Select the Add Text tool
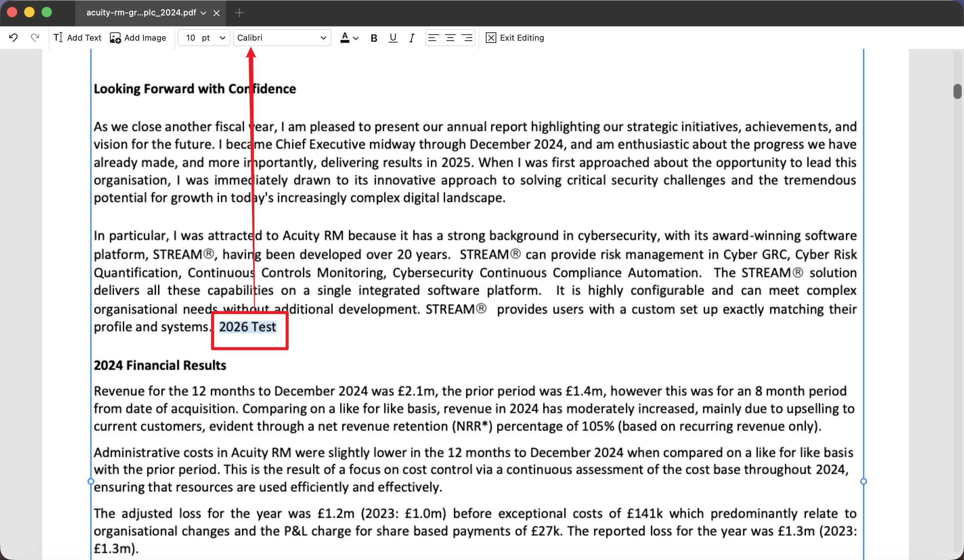 click(x=77, y=38)
